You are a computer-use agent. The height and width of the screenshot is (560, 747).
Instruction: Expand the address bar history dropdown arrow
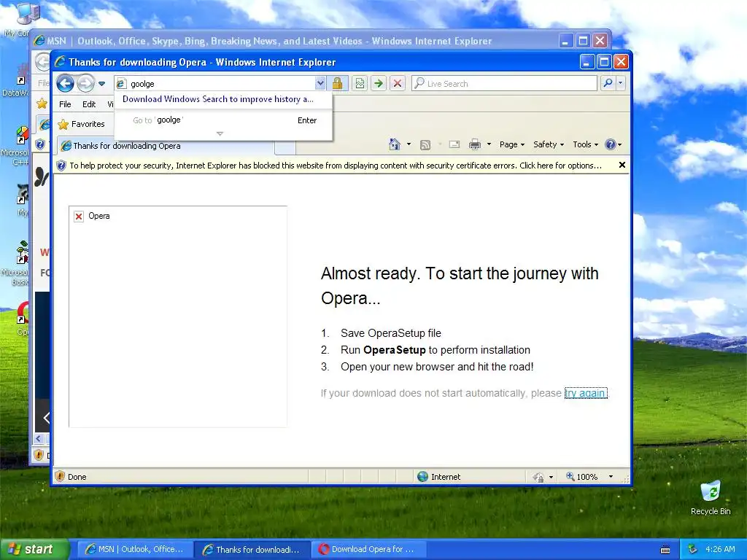click(320, 83)
